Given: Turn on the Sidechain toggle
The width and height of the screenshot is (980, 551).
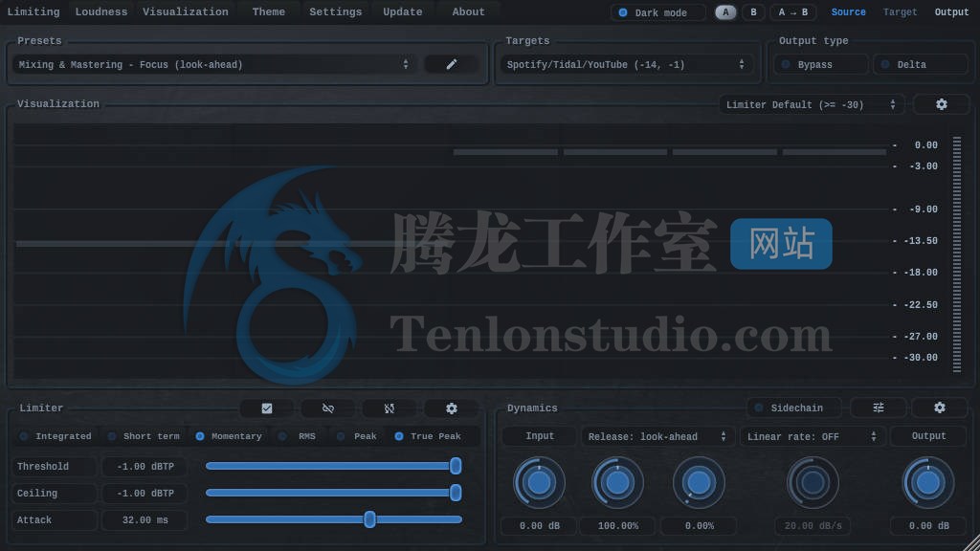Looking at the screenshot, I should [793, 408].
